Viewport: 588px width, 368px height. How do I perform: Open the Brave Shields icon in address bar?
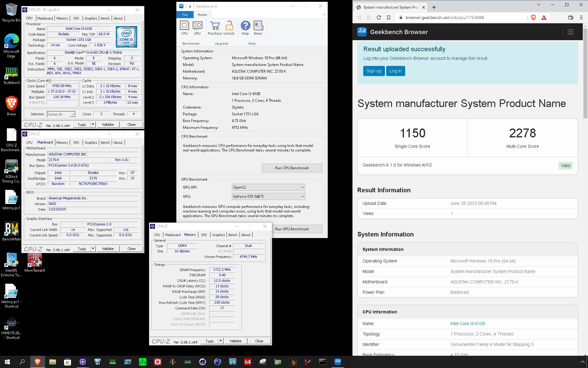pos(533,17)
